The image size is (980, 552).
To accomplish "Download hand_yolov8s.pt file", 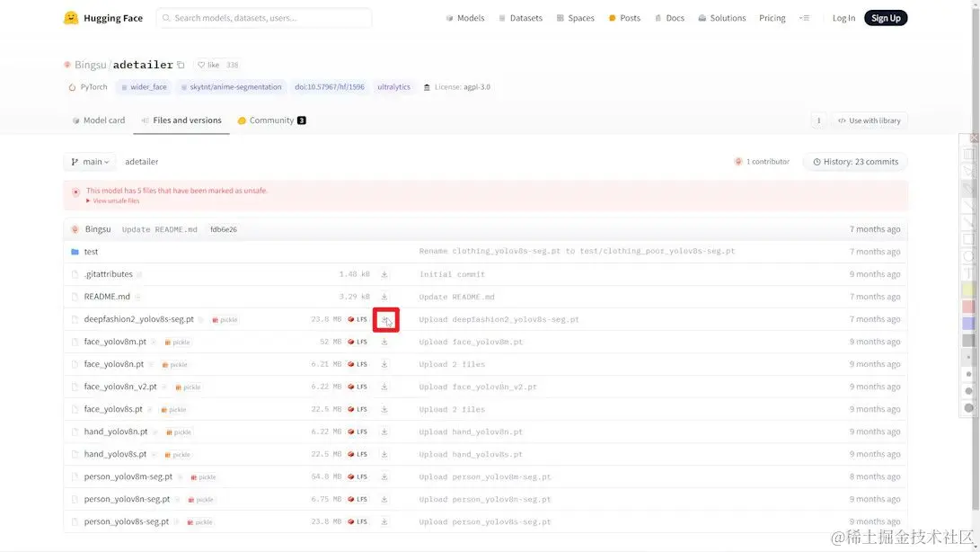I will coord(384,454).
